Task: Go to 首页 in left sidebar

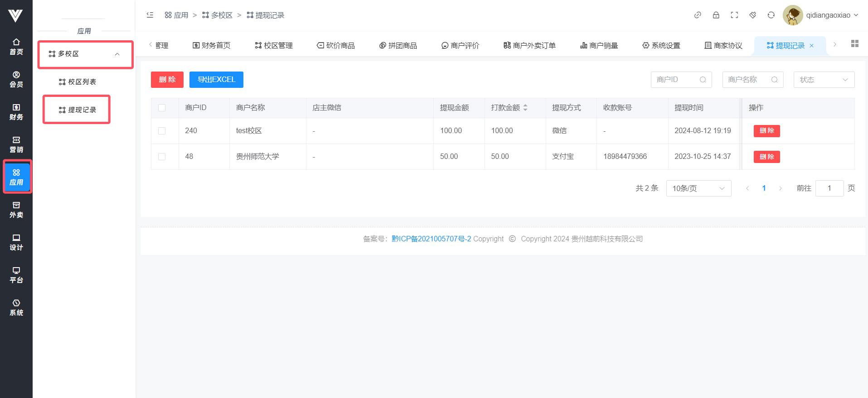Action: tap(16, 47)
